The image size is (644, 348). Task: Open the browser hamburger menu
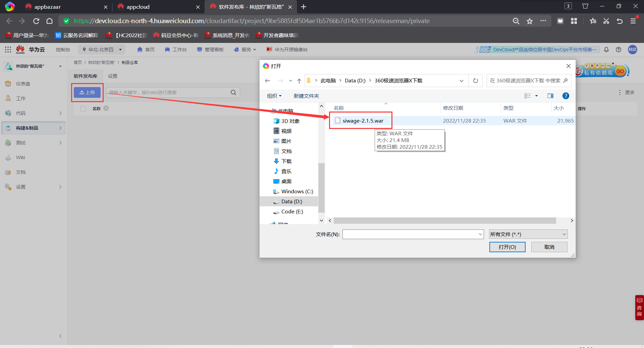point(633,21)
